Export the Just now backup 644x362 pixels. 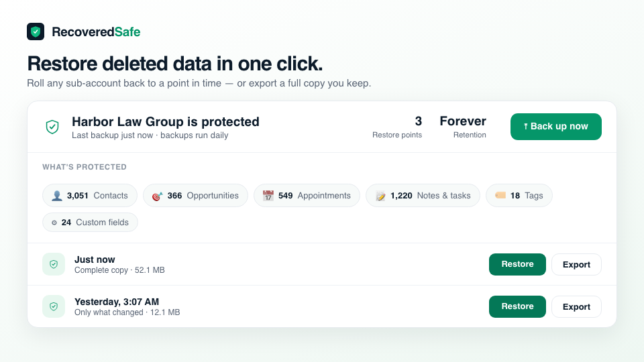click(576, 264)
